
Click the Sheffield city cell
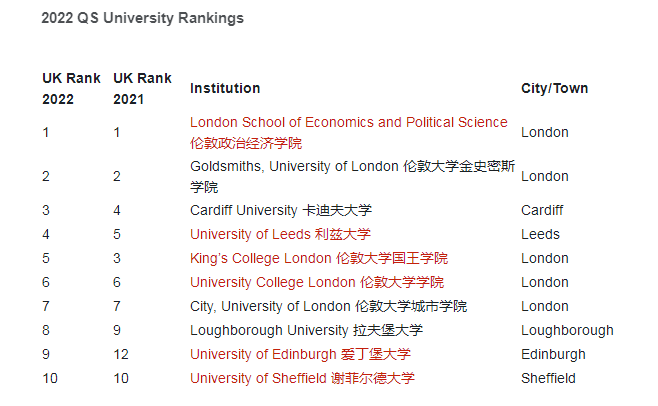tap(548, 379)
